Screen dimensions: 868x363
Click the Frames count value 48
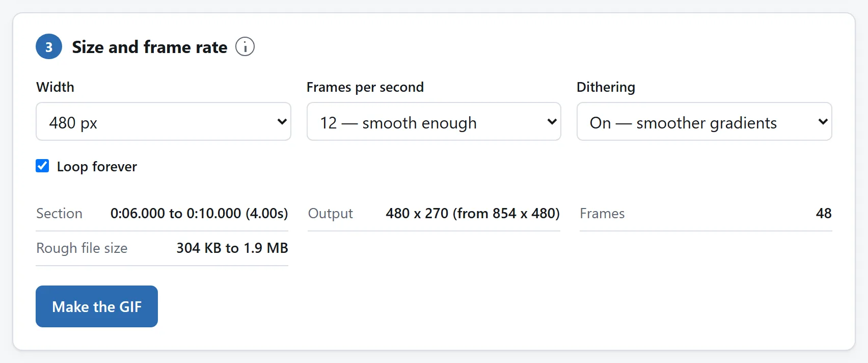[824, 213]
